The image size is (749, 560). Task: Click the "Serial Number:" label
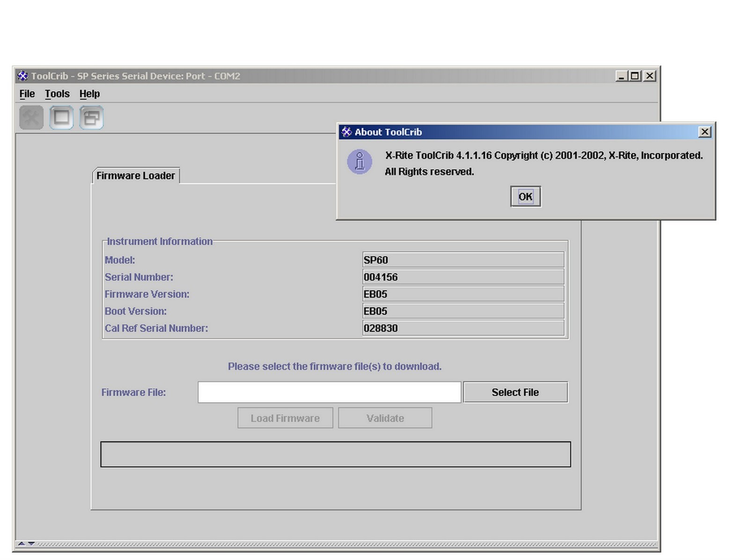139,277
